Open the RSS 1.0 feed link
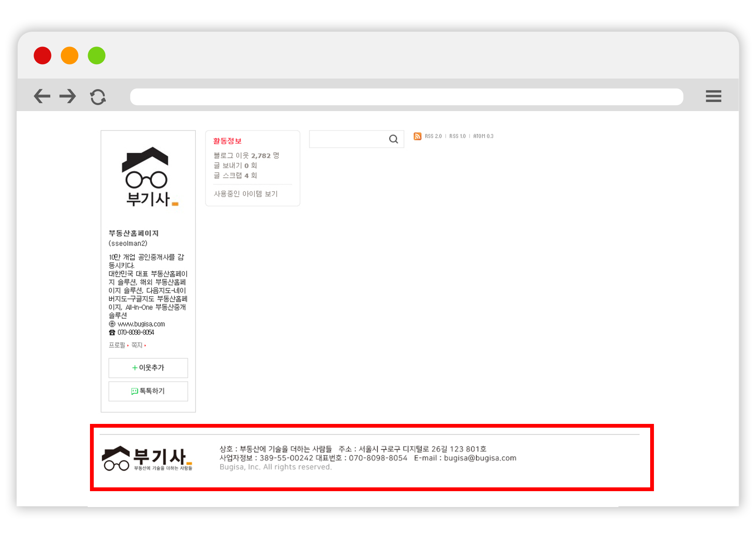This screenshot has width=756, height=538. point(457,136)
